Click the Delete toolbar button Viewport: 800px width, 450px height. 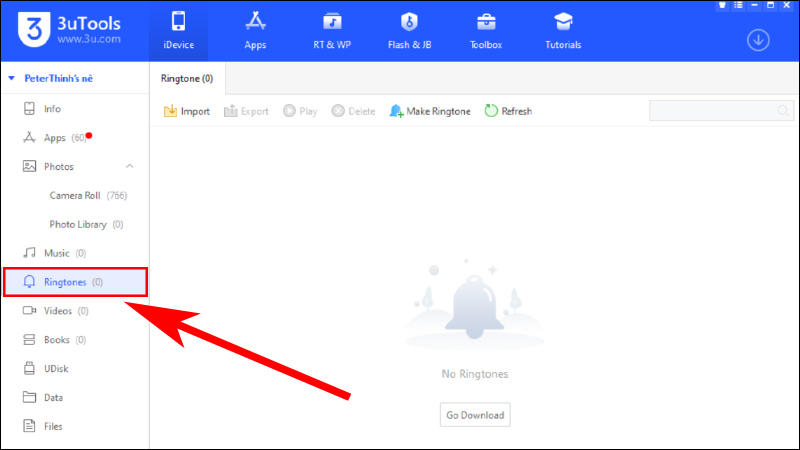click(x=354, y=111)
